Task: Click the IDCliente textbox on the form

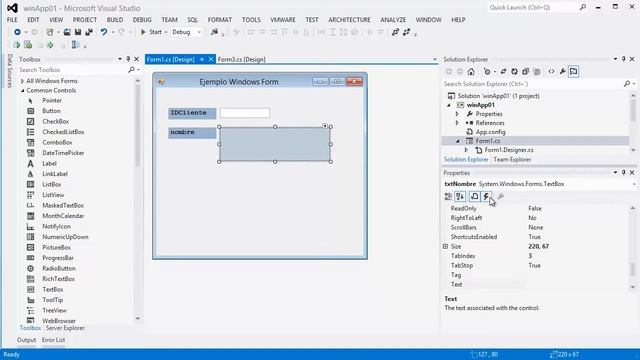Action: coord(245,113)
